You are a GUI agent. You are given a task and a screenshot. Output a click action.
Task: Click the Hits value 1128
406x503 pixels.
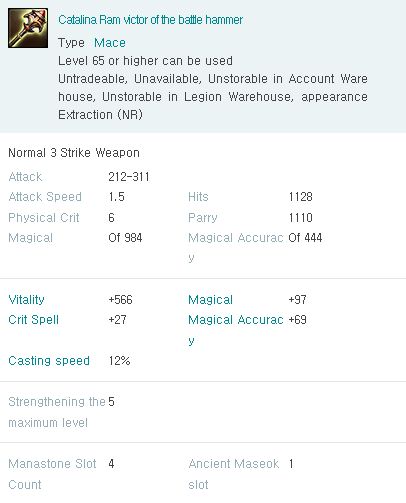click(301, 197)
